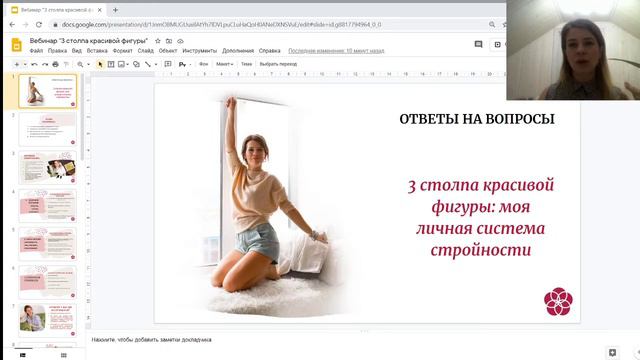The image size is (640, 360).
Task: Click the move-to-folder icon beside the title
Action: 169,41
